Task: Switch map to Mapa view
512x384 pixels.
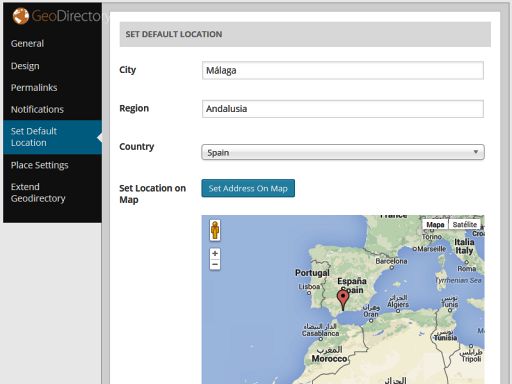Action: [x=435, y=225]
